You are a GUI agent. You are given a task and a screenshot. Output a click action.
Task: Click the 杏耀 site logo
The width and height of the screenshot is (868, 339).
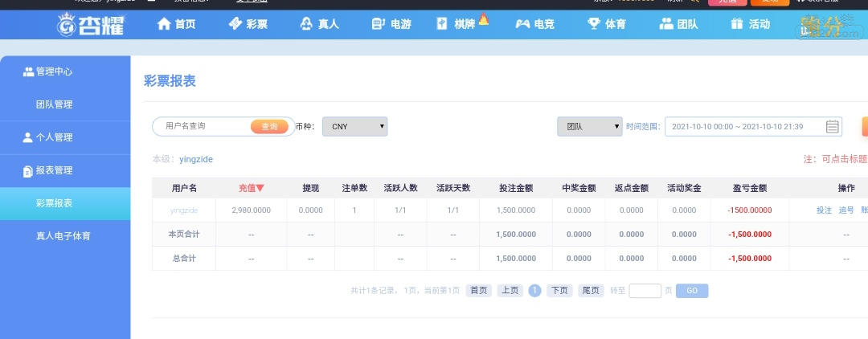pos(92,24)
